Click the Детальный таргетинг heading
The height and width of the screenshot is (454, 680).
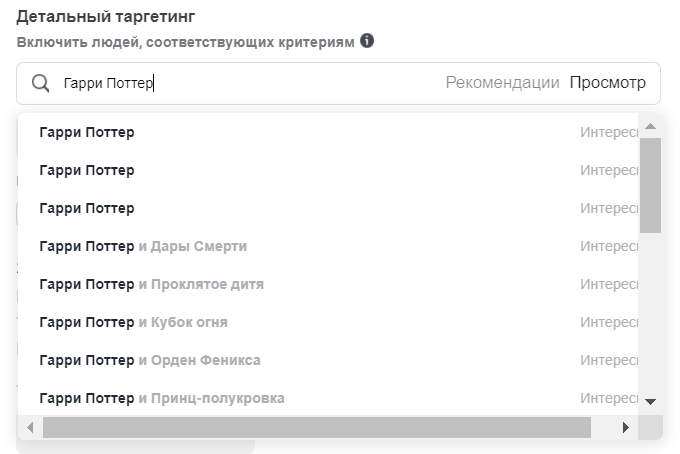click(x=106, y=17)
